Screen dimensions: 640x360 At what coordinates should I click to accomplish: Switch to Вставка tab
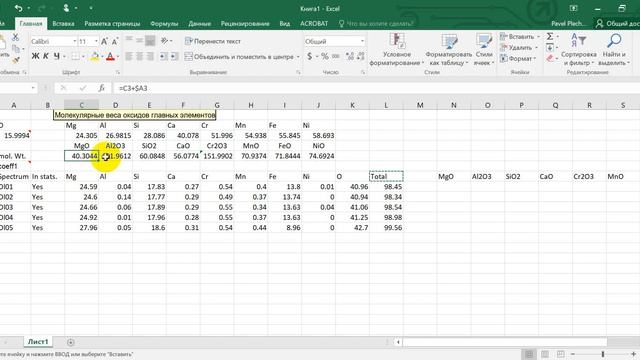[63, 24]
